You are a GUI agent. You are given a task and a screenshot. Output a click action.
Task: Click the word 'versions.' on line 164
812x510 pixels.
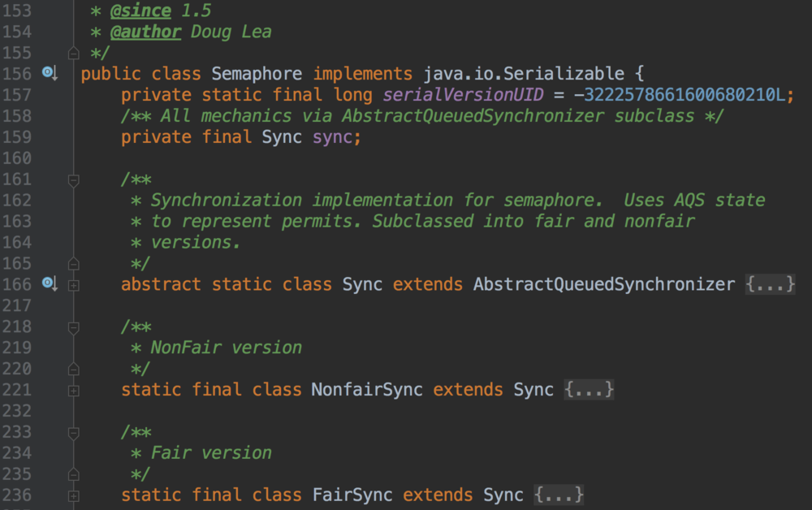[x=196, y=242]
